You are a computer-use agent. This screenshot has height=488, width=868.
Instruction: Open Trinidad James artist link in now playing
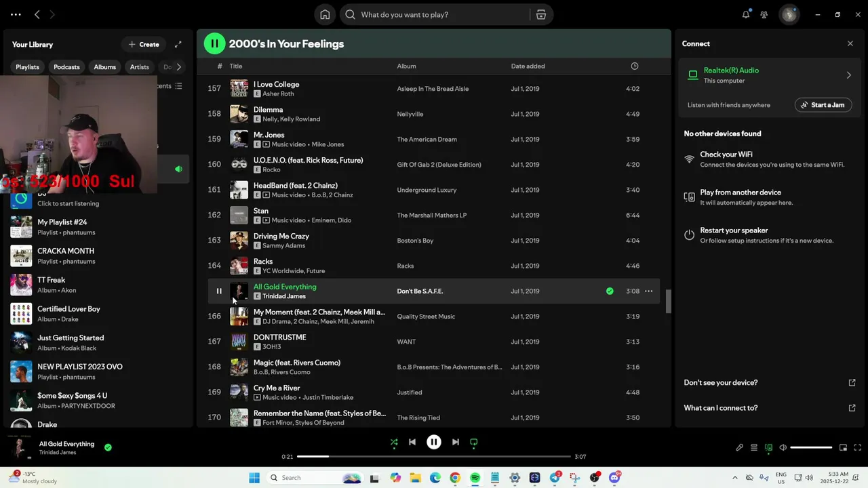(58, 452)
